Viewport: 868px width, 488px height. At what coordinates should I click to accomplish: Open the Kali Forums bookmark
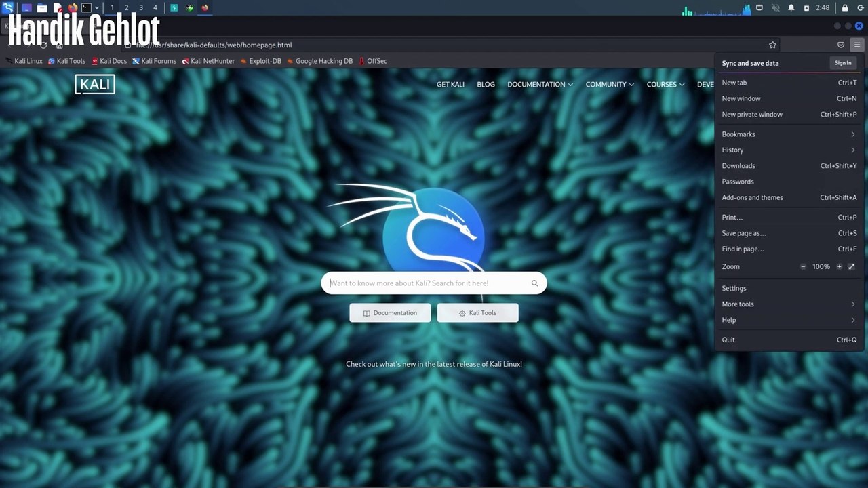tap(154, 61)
